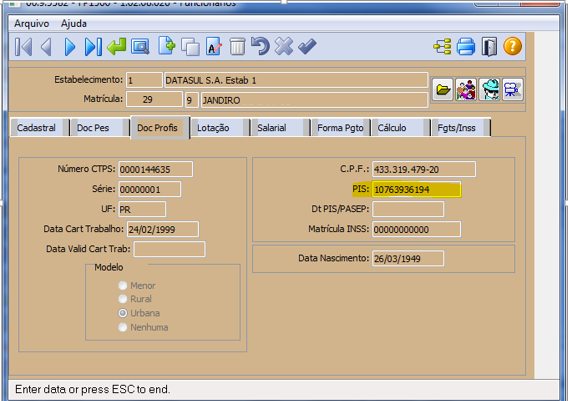The height and width of the screenshot is (401, 568).
Task: Click the Matrícula INSS field
Action: coord(417,229)
